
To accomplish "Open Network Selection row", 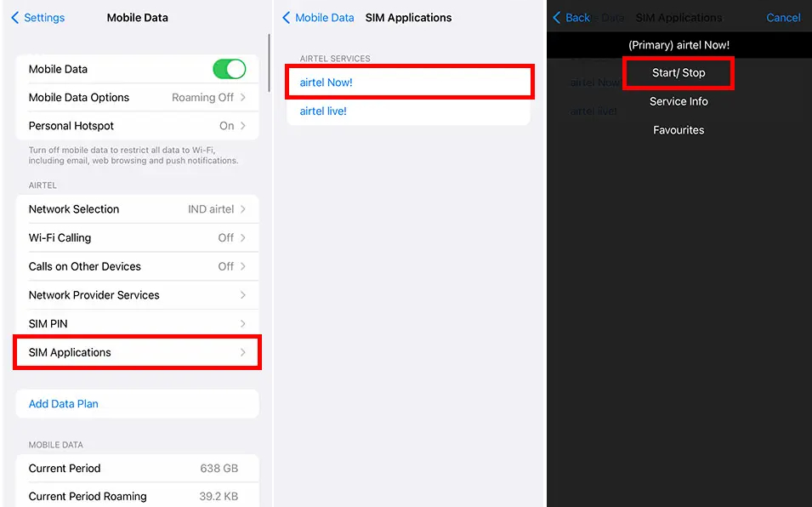I will pyautogui.click(x=137, y=209).
